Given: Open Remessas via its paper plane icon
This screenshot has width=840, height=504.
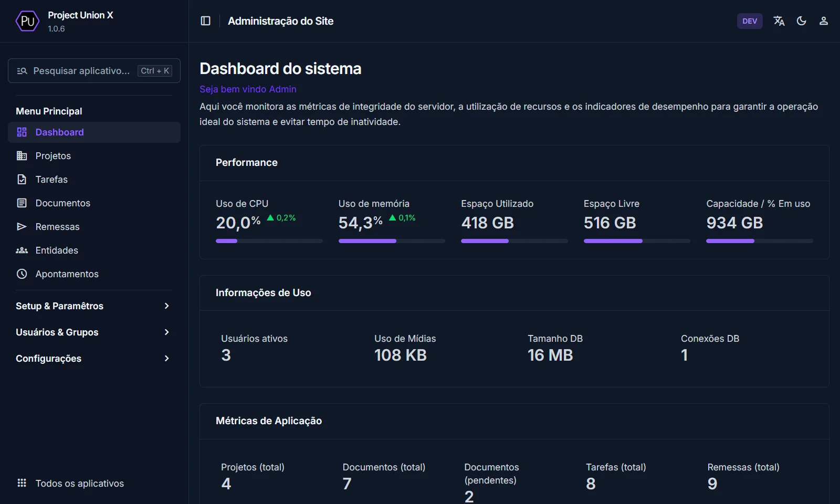Looking at the screenshot, I should [22, 226].
